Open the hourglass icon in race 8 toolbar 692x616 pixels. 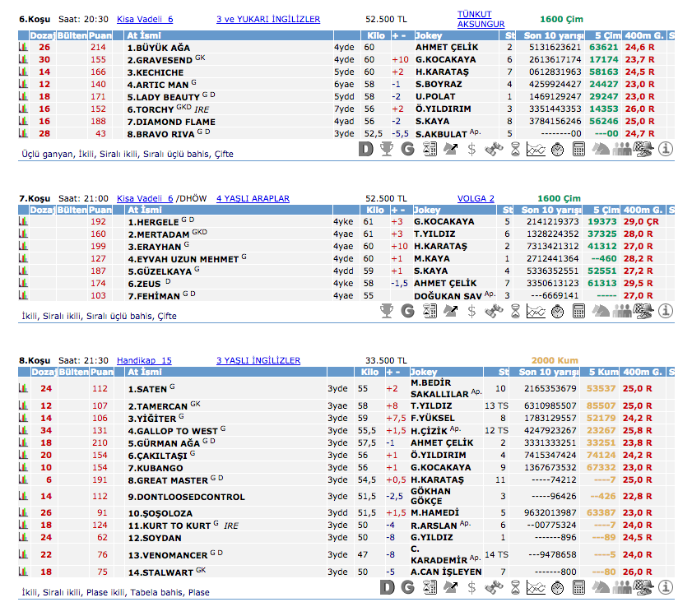tap(514, 587)
